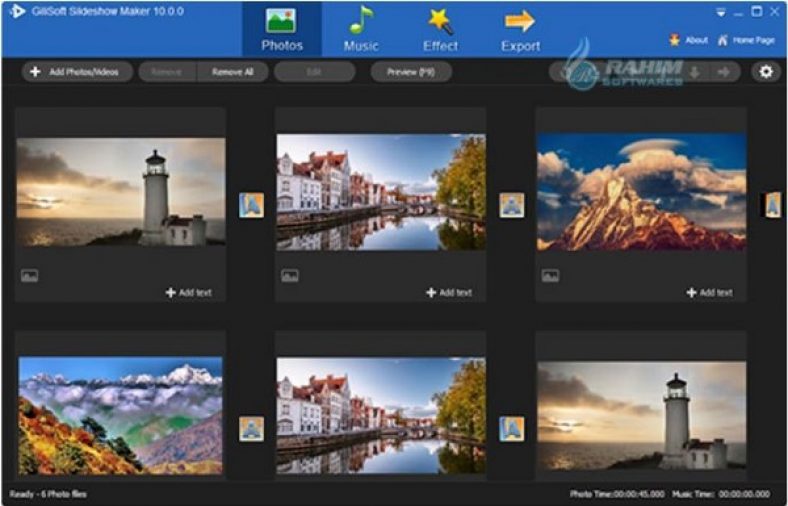Select the sixth slide lighthouse thumbnail
Screen dimensions: 788x506
tap(642, 416)
